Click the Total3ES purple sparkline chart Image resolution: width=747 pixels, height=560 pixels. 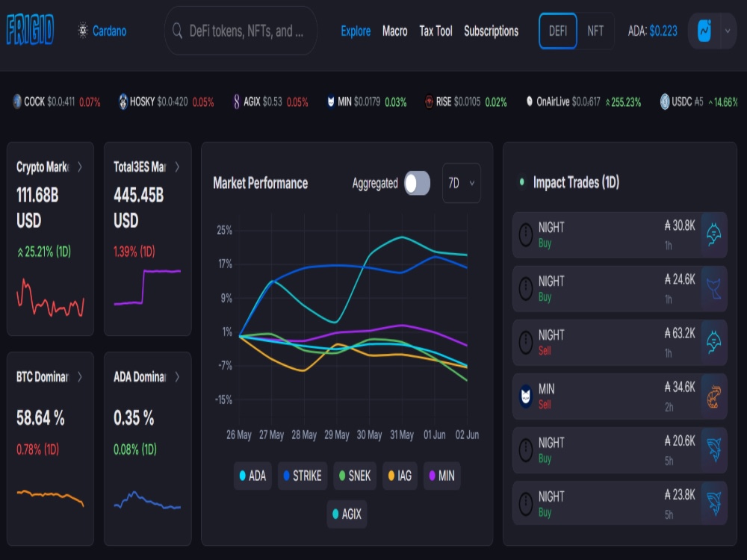(147, 287)
